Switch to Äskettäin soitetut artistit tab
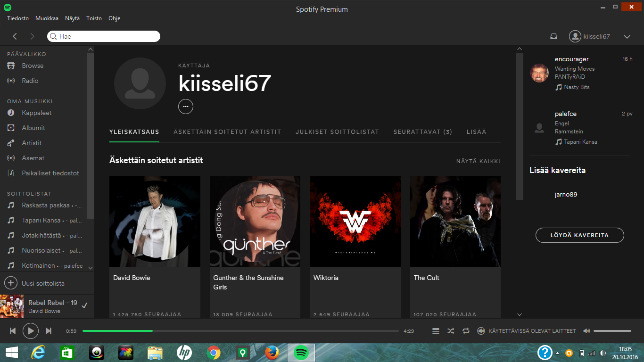Screen dimensions: 644x362 [x=227, y=132]
